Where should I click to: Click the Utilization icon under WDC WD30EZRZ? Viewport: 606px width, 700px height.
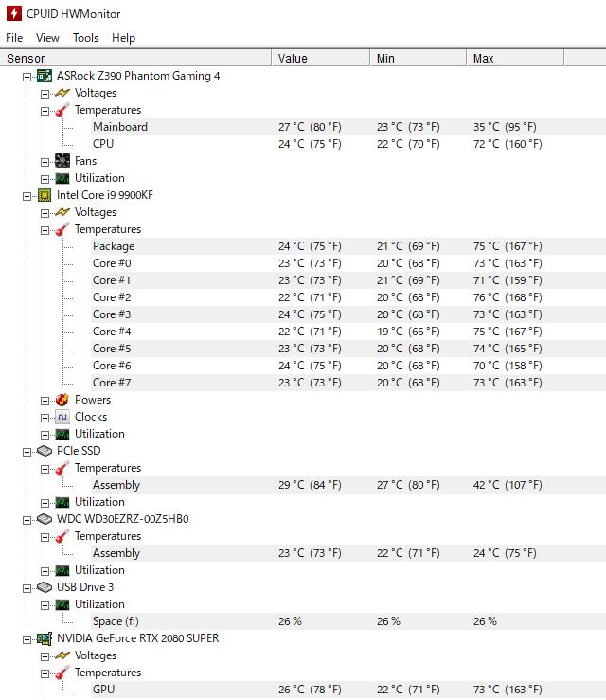click(x=62, y=571)
